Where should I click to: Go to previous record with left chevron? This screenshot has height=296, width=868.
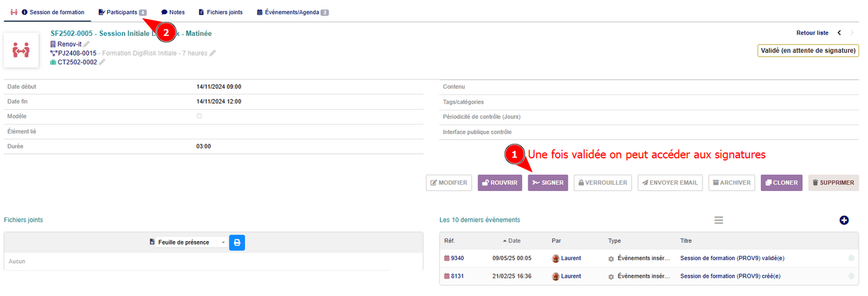(x=840, y=33)
